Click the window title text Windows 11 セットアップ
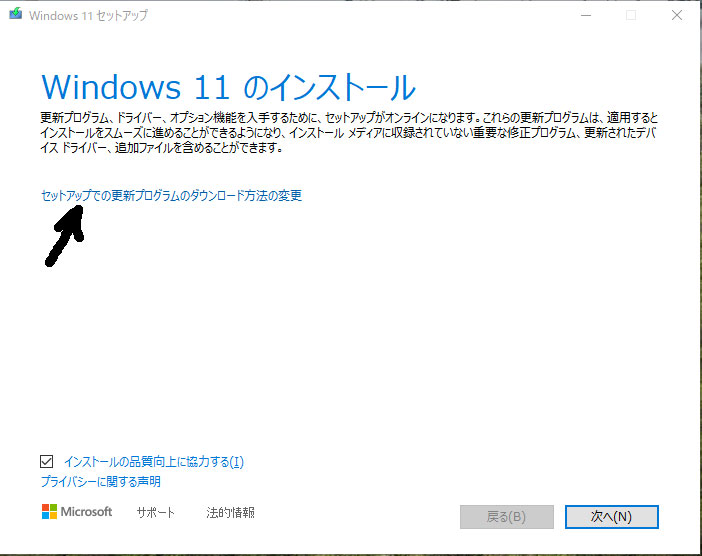This screenshot has height=556, width=702. click(x=88, y=16)
